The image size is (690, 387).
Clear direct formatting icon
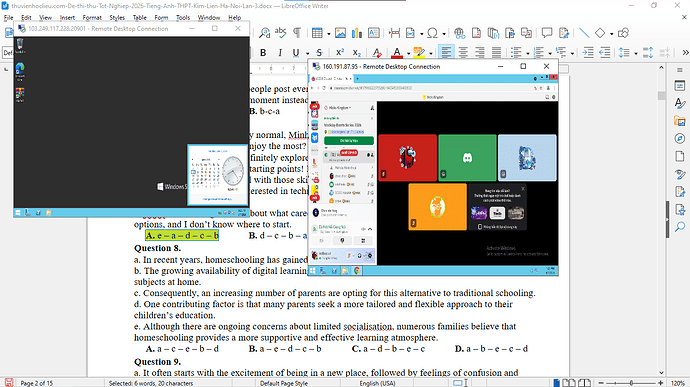coord(377,53)
